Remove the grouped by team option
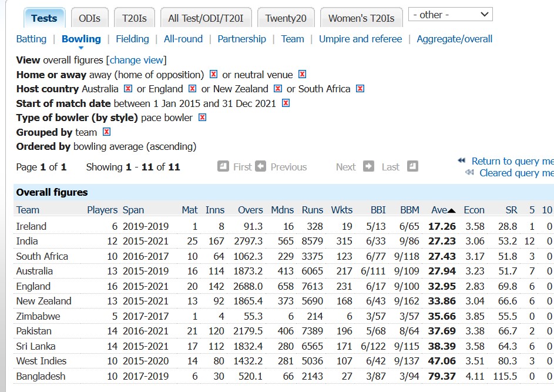 [x=106, y=132]
